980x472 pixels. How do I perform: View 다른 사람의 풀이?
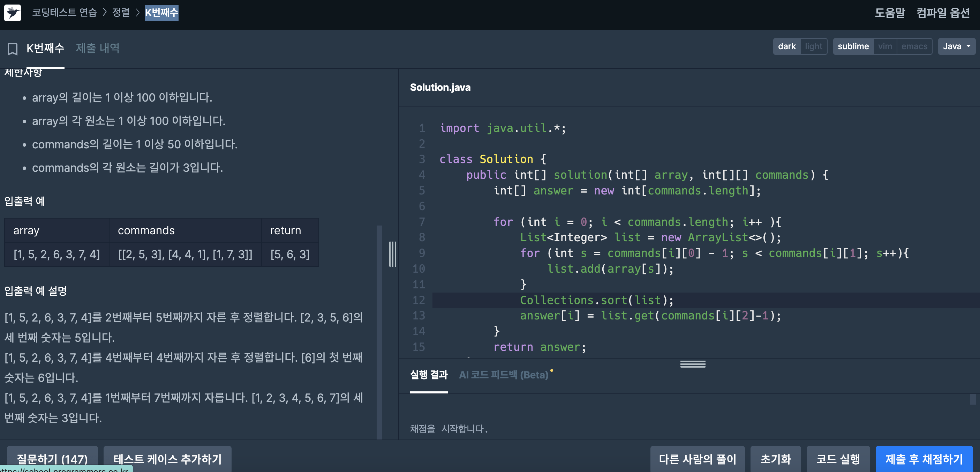698,459
